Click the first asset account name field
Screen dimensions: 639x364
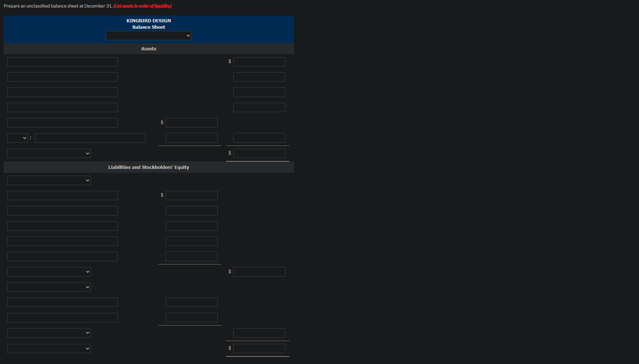[63, 62]
